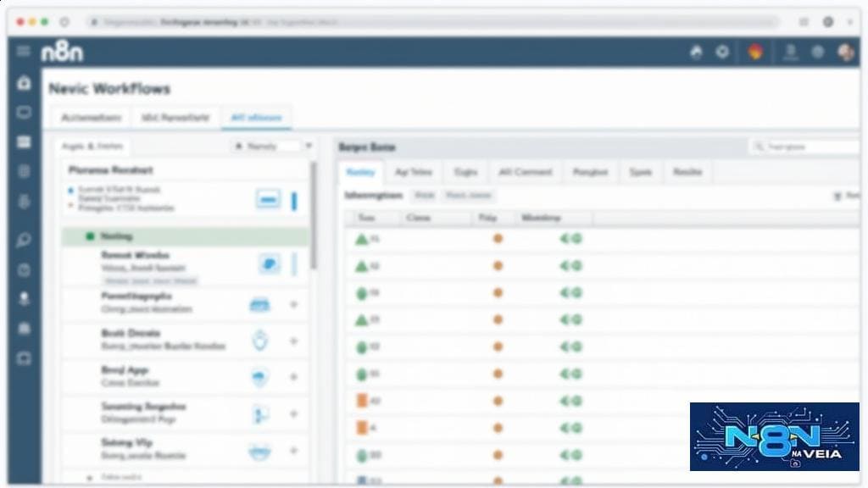The image size is (868, 488).
Task: Open the second tab in the right panel
Action: click(x=414, y=172)
